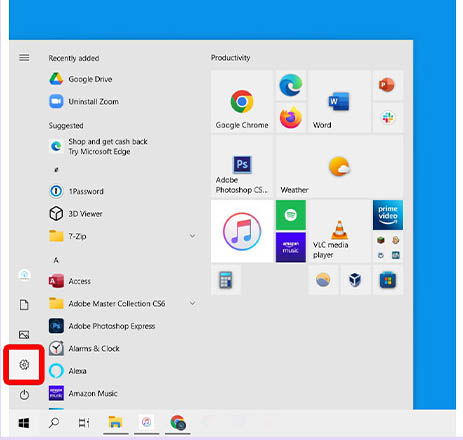Screen dimensions: 463x440
Task: Launch the VirtualBox cube tile
Action: (355, 280)
